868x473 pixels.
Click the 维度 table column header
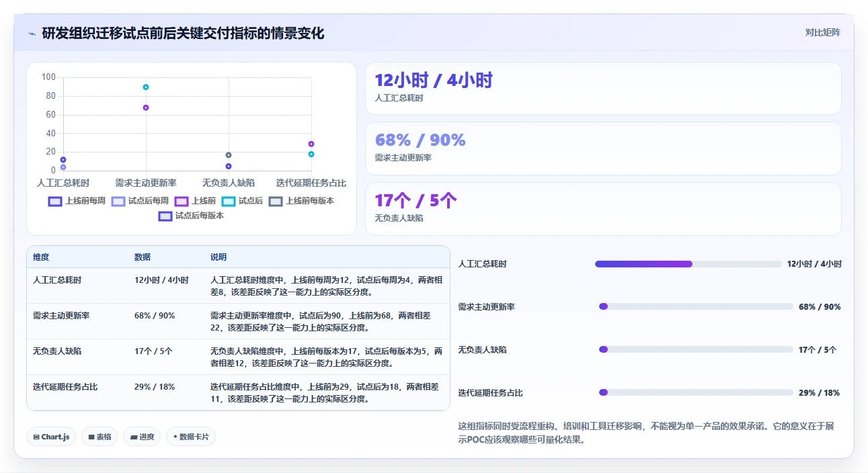coord(41,257)
